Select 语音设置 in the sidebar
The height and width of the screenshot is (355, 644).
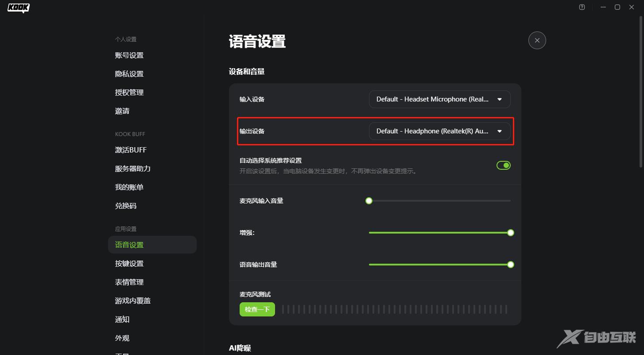point(152,245)
